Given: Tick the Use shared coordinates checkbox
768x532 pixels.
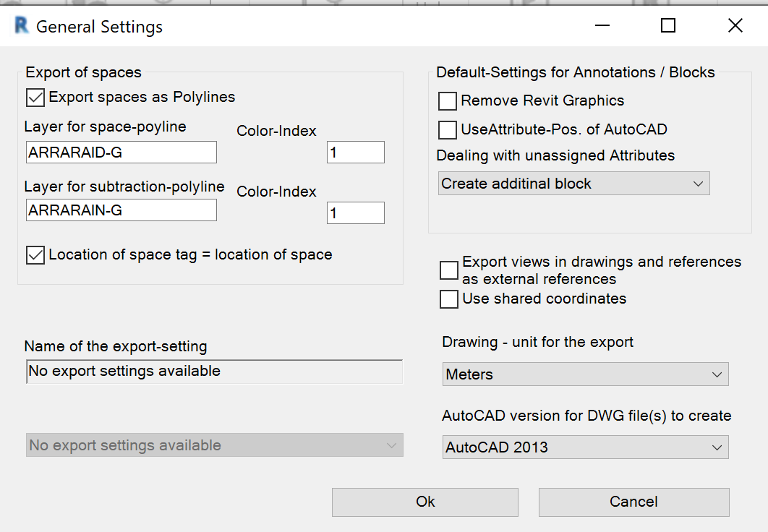Looking at the screenshot, I should (x=449, y=299).
